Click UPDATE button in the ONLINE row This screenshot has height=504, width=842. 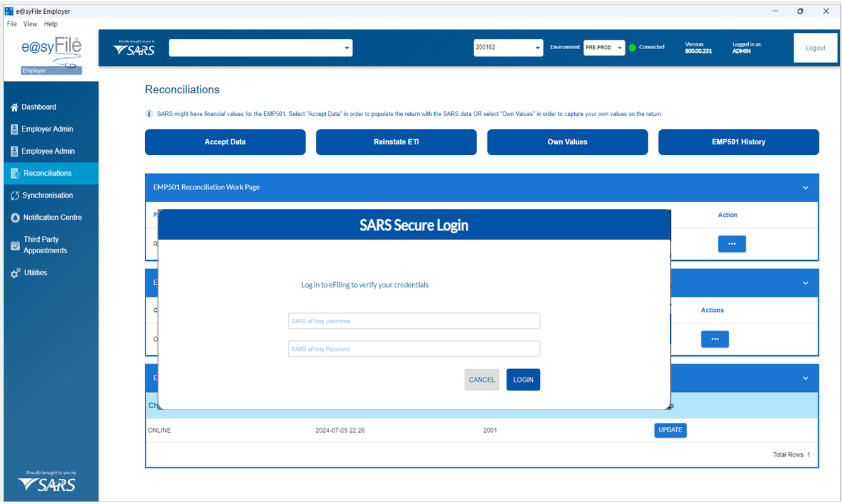pyautogui.click(x=670, y=430)
